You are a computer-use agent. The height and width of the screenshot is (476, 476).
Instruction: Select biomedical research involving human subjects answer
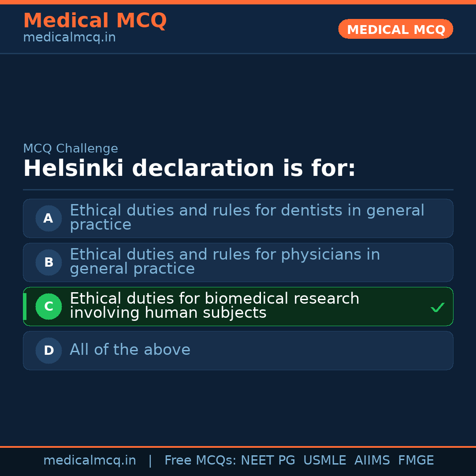tap(214, 305)
